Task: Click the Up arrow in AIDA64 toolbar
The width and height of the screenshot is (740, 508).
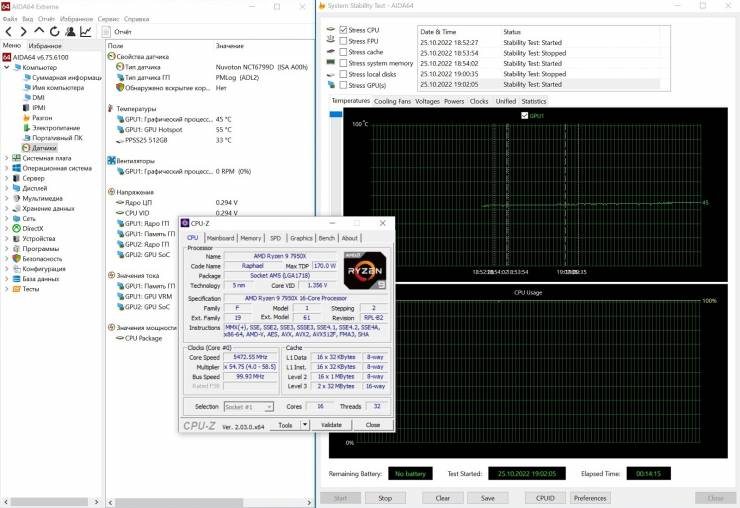Action: 39,31
